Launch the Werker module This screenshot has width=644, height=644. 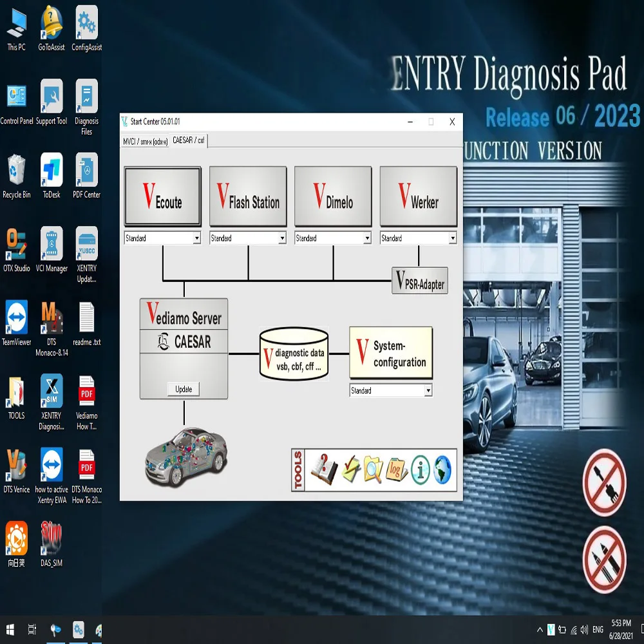tap(419, 196)
